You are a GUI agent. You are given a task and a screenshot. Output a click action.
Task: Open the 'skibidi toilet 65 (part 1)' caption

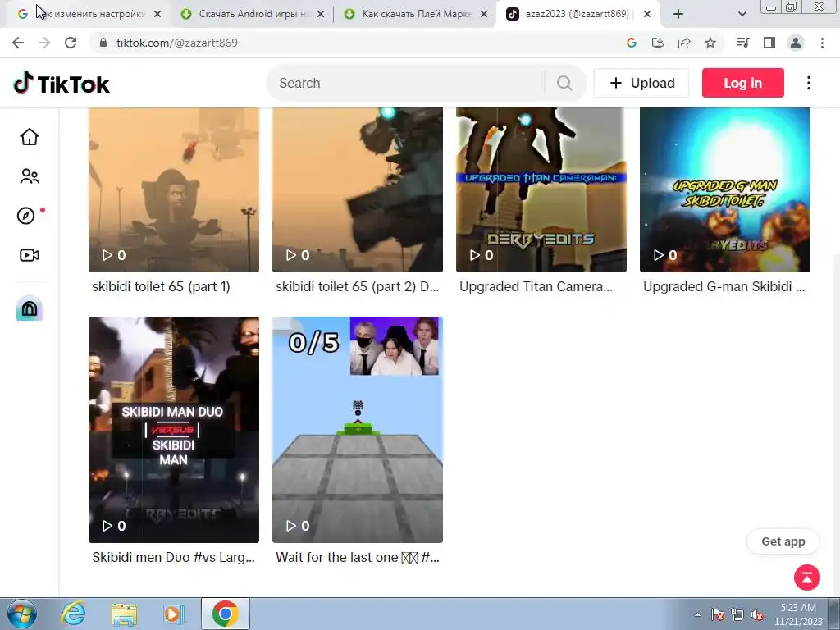click(x=162, y=286)
